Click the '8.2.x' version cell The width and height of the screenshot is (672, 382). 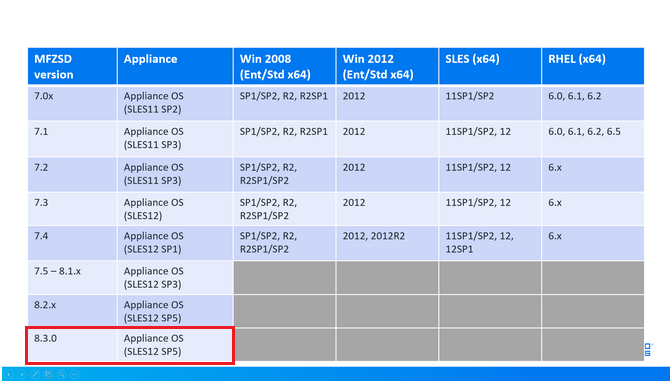72,311
